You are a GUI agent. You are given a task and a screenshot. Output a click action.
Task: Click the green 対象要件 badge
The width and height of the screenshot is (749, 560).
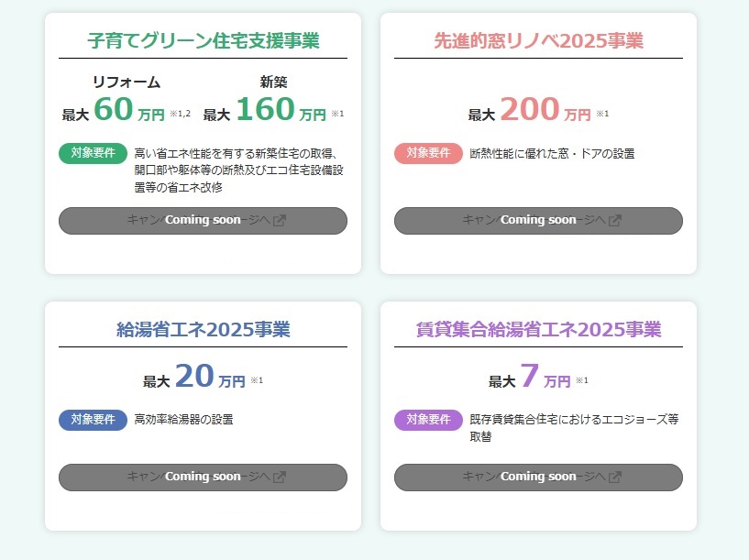click(94, 153)
